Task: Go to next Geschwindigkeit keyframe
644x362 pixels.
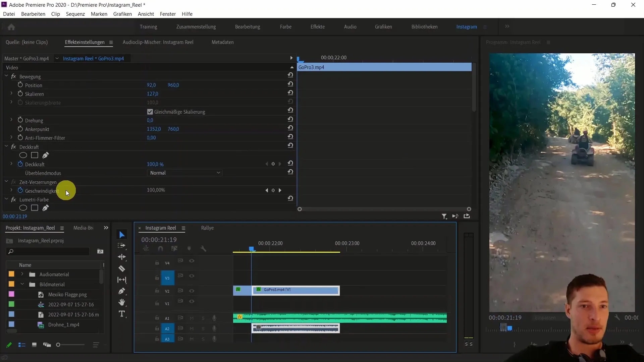Action: click(280, 190)
